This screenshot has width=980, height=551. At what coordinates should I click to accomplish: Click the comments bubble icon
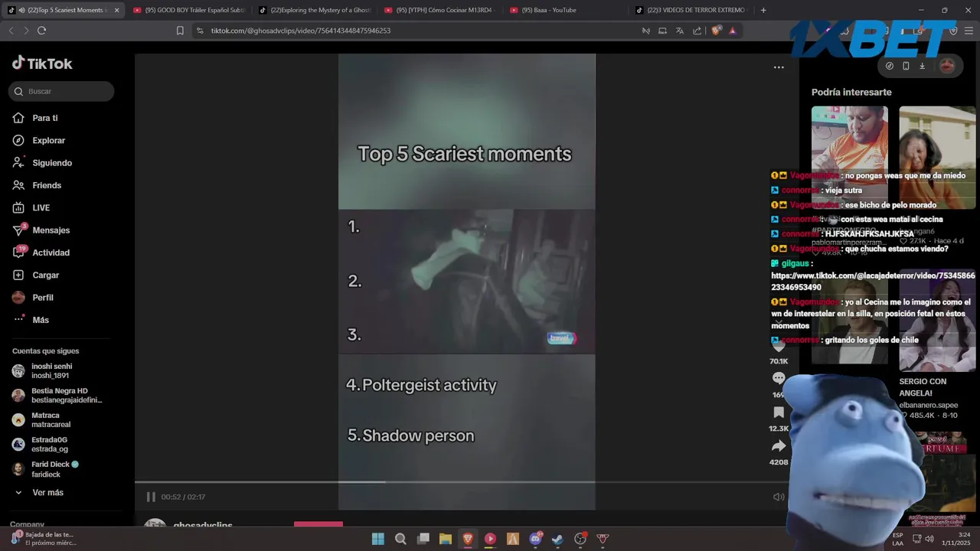[779, 378]
